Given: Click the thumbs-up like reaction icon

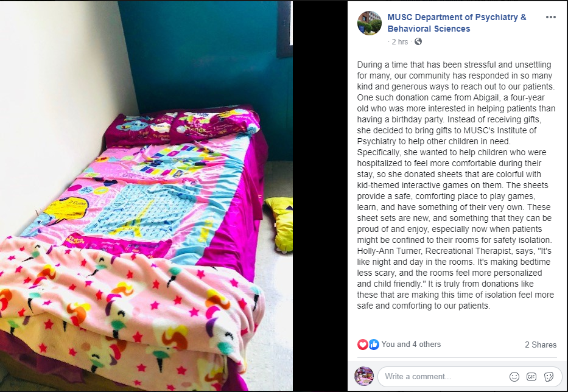Looking at the screenshot, I should click(x=374, y=344).
